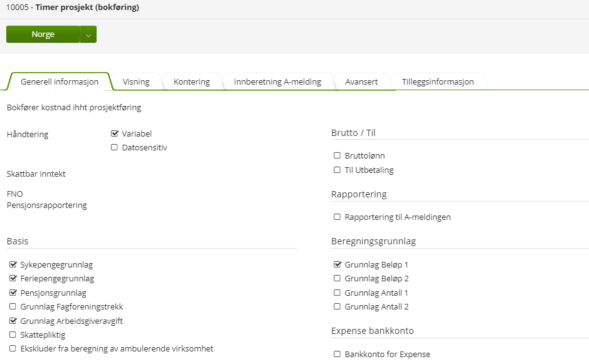The width and height of the screenshot is (589, 364).
Task: Switch to the Visning tab
Action: click(x=135, y=81)
